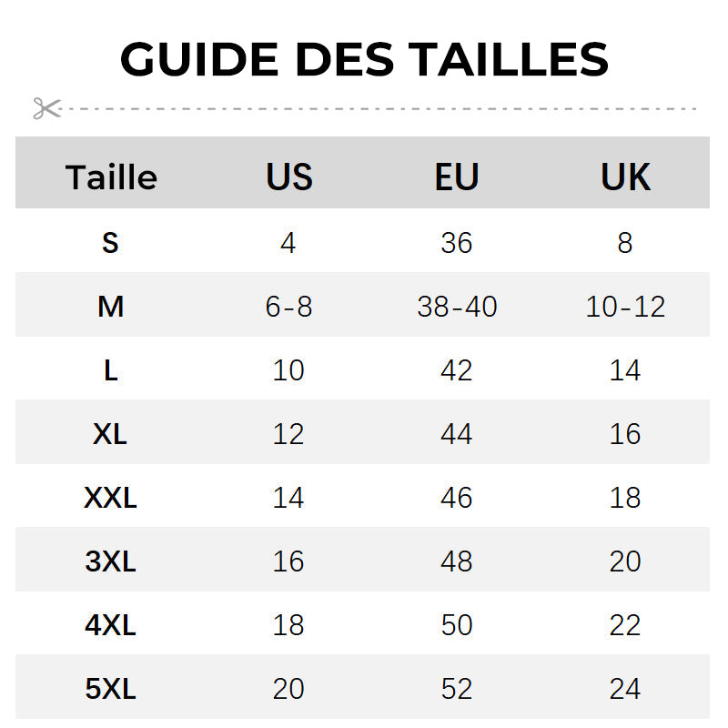Click the GUIDE DES TAILLES title
Screen dimensions: 728x728
coord(364,59)
